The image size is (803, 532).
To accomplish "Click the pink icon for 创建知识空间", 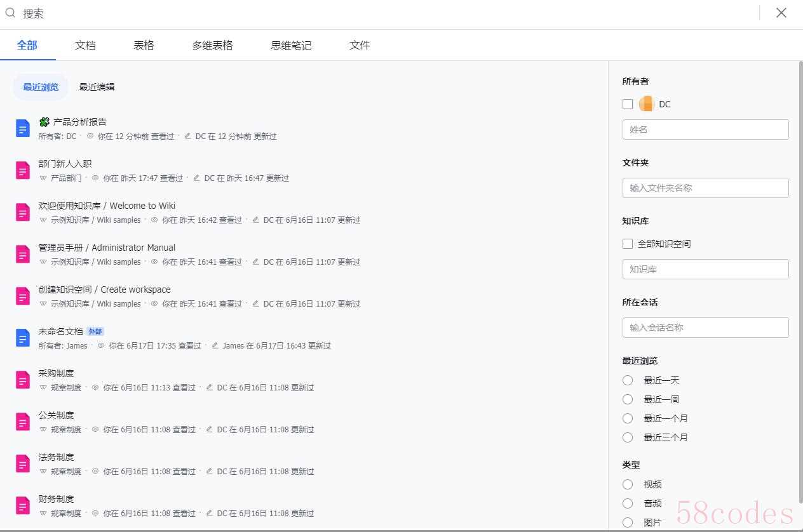I will (x=23, y=296).
